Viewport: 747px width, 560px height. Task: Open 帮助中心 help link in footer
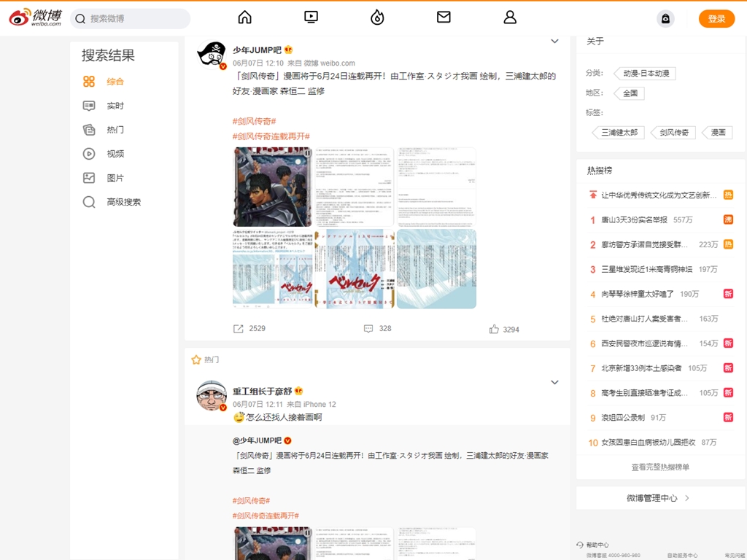pos(597,545)
